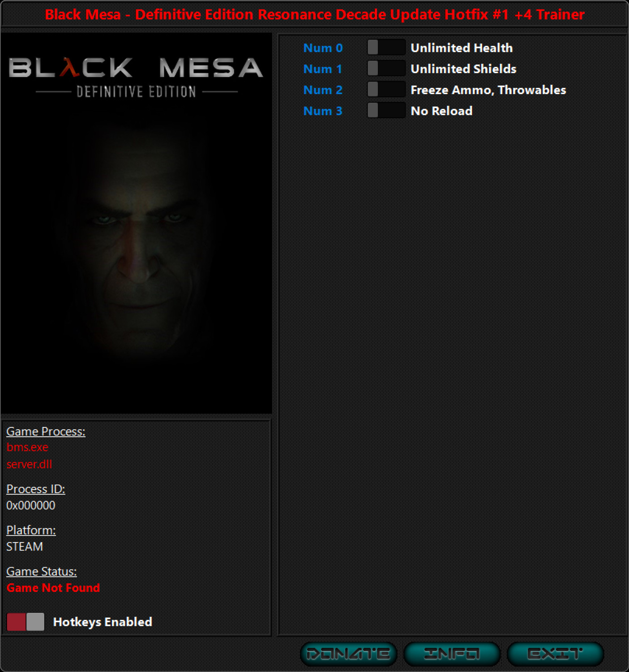The width and height of the screenshot is (629, 672).
Task: Toggle the No Reload switch
Action: tap(386, 111)
